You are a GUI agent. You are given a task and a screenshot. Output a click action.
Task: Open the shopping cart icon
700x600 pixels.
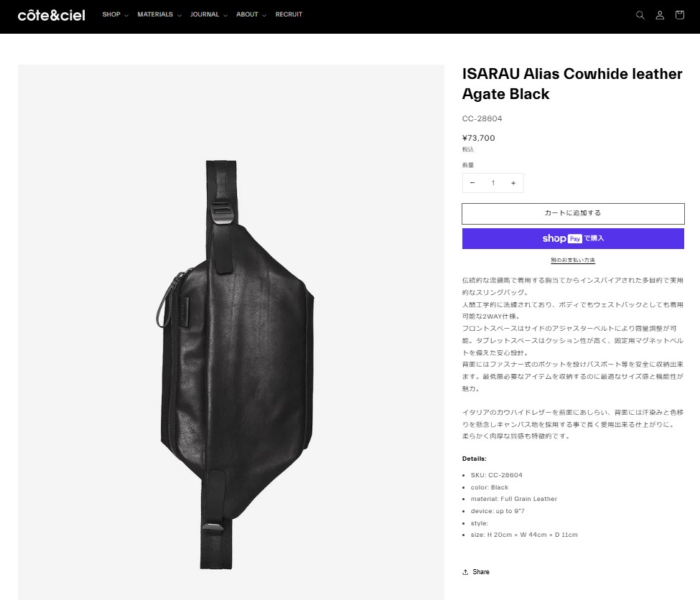click(x=680, y=15)
